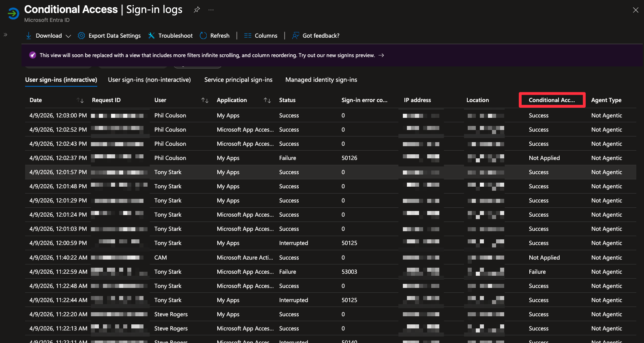
Task: Open Export Data Settings
Action: (114, 36)
